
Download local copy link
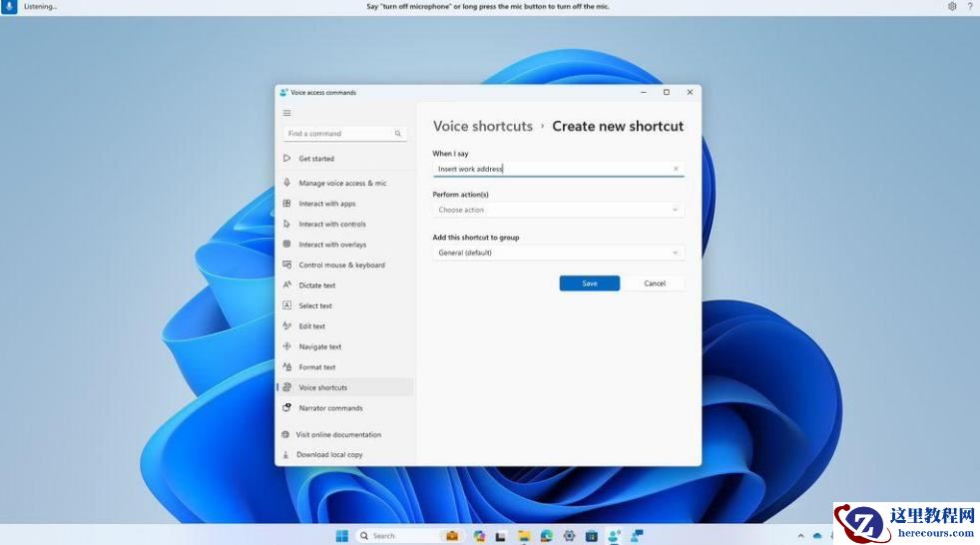[x=329, y=454]
